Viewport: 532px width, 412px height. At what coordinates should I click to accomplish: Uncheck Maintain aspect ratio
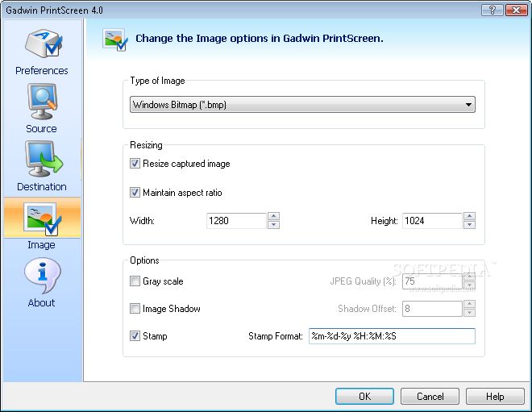click(x=135, y=193)
